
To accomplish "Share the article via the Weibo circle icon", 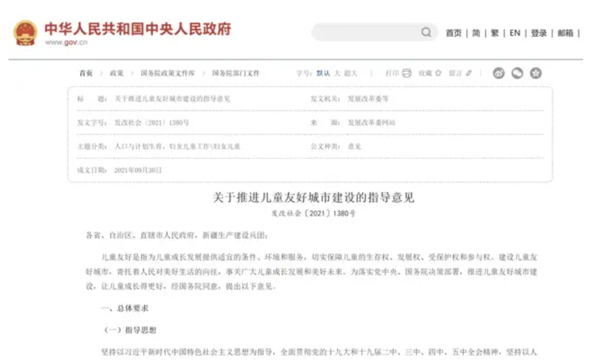I will [500, 72].
